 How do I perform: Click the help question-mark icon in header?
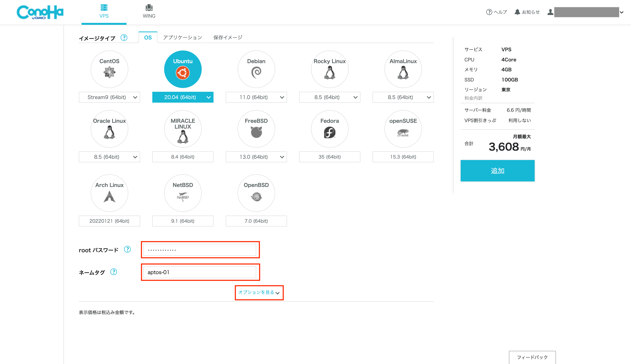click(x=489, y=12)
